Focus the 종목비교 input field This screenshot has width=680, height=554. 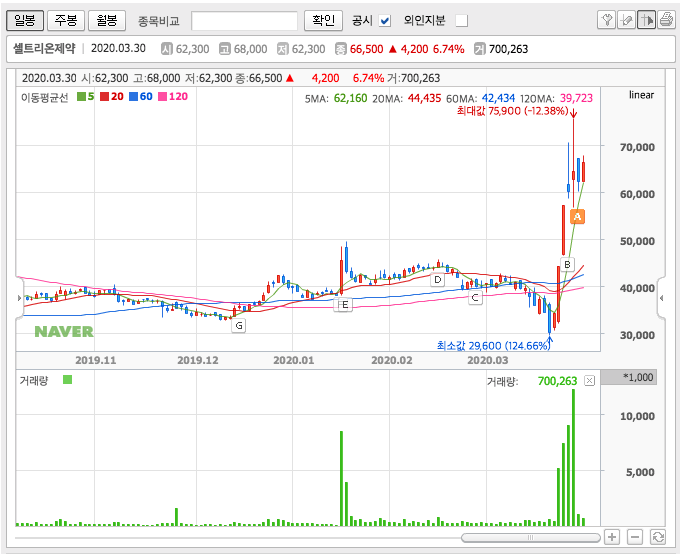(x=244, y=21)
